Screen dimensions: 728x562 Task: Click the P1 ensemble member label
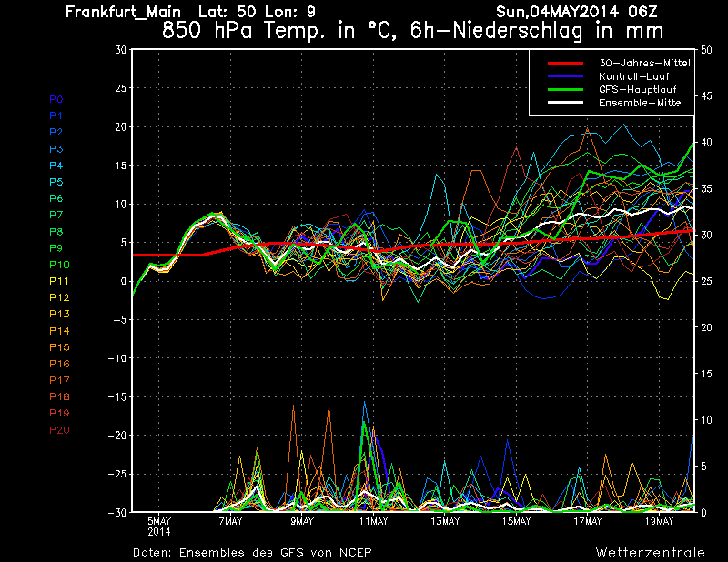[x=56, y=115]
